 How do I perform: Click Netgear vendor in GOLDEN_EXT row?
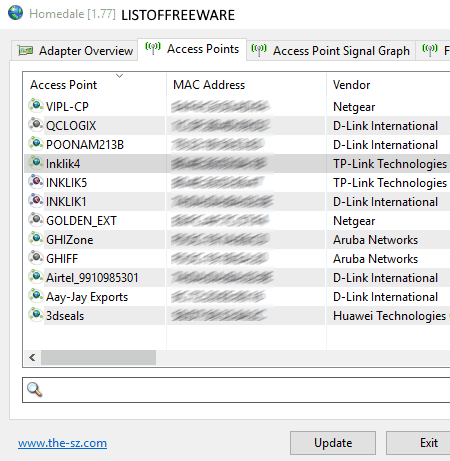click(354, 221)
